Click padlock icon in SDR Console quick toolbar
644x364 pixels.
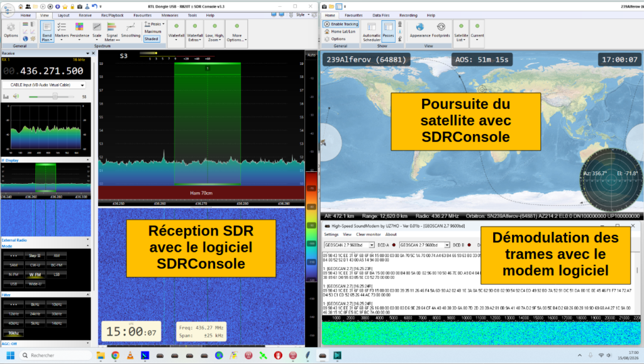[72, 6]
